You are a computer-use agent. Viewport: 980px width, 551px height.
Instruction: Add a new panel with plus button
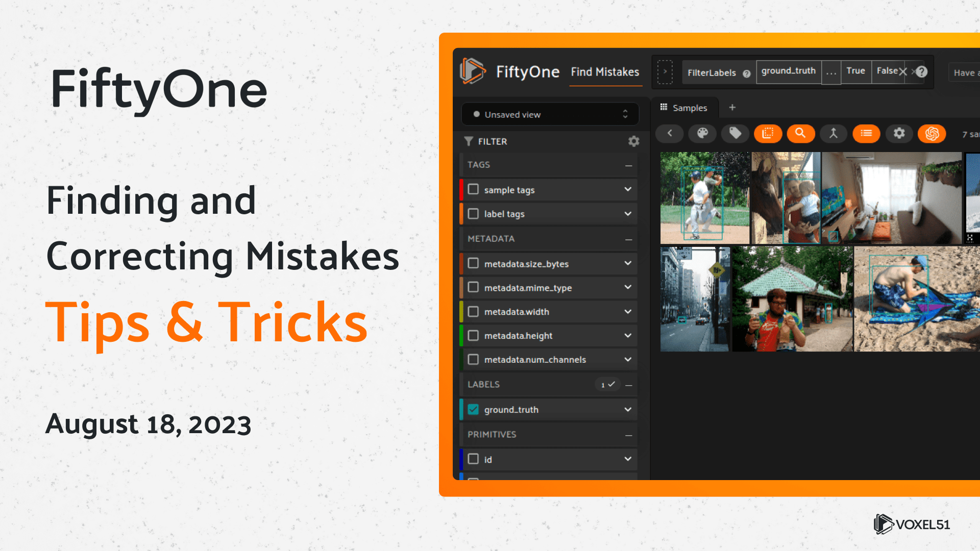coord(732,107)
